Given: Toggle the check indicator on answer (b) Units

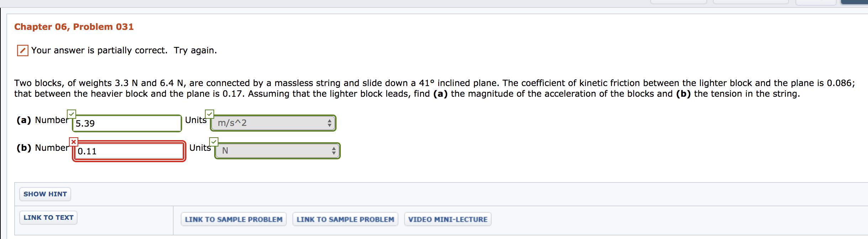Looking at the screenshot, I should tap(213, 142).
